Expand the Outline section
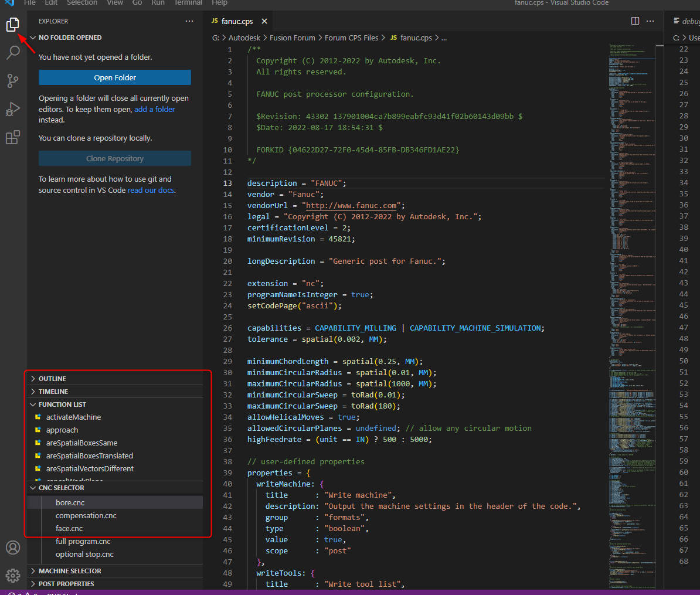 pos(52,379)
